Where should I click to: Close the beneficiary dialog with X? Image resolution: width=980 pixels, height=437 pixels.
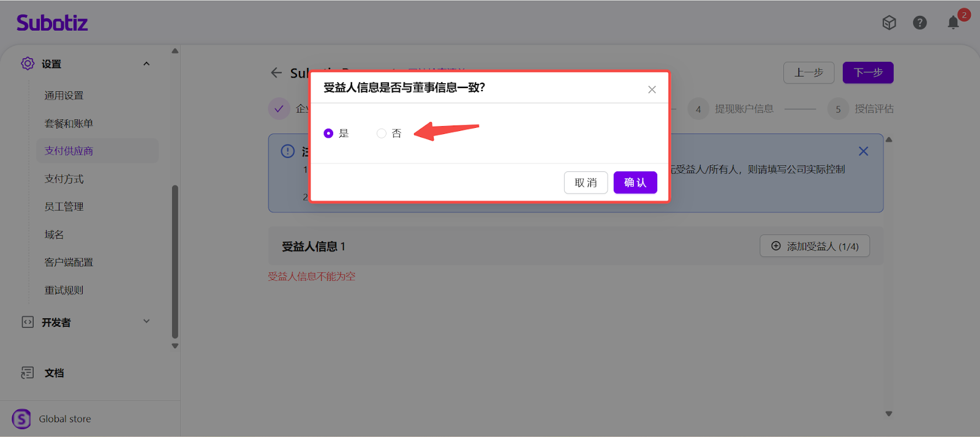pos(652,89)
